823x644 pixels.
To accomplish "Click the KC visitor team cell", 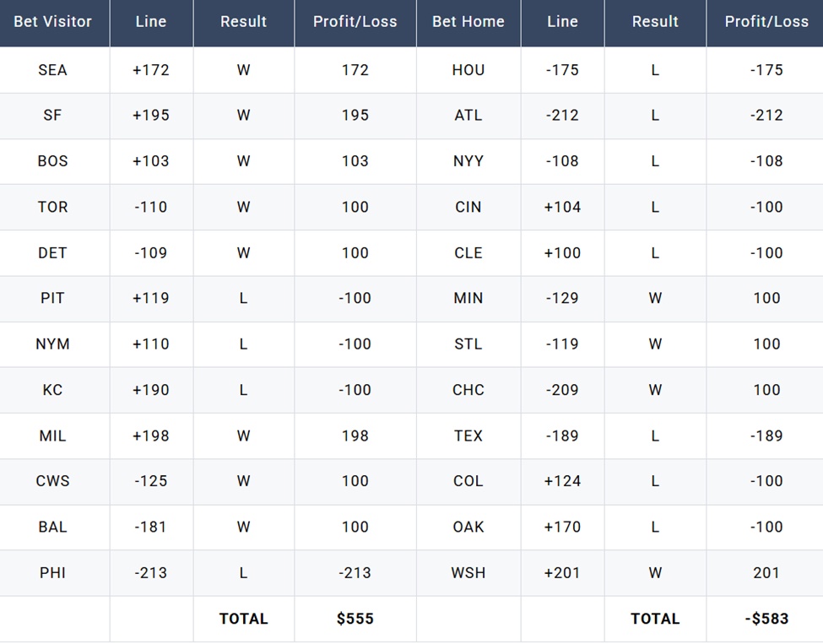I will pos(52,390).
